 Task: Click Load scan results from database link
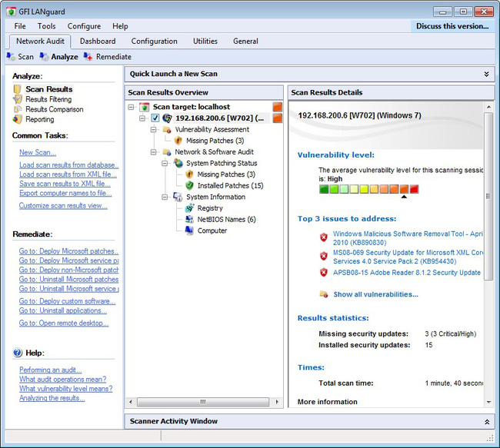[69, 164]
